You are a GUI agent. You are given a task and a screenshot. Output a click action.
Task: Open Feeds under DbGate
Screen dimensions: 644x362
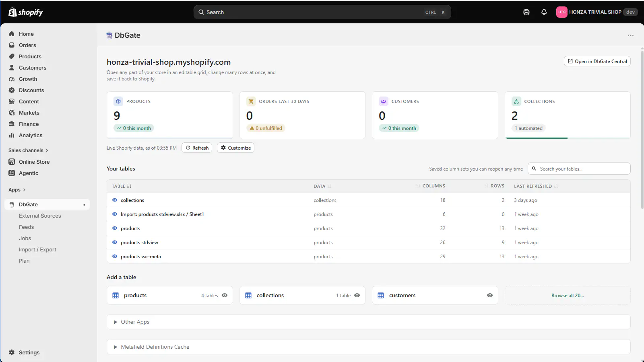click(x=26, y=227)
